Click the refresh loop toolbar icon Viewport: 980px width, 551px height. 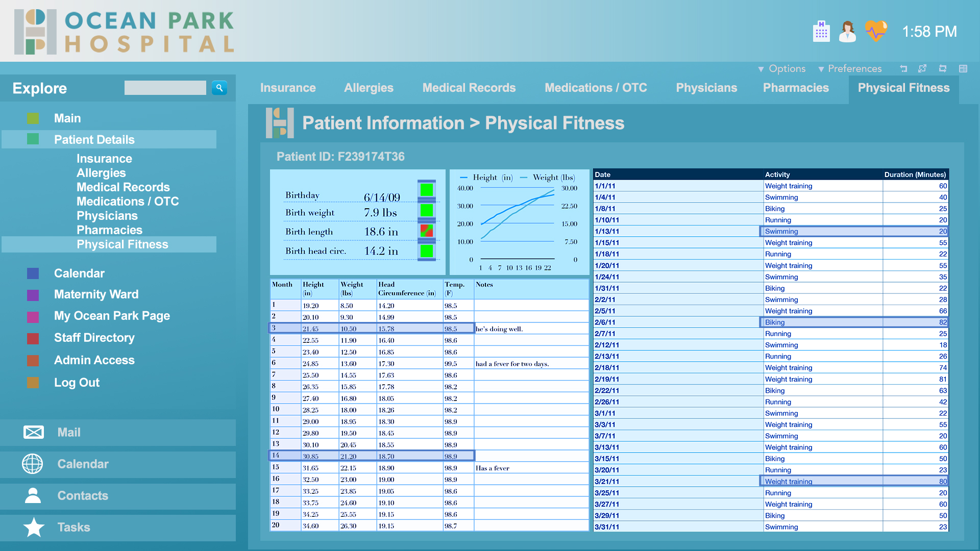[943, 69]
